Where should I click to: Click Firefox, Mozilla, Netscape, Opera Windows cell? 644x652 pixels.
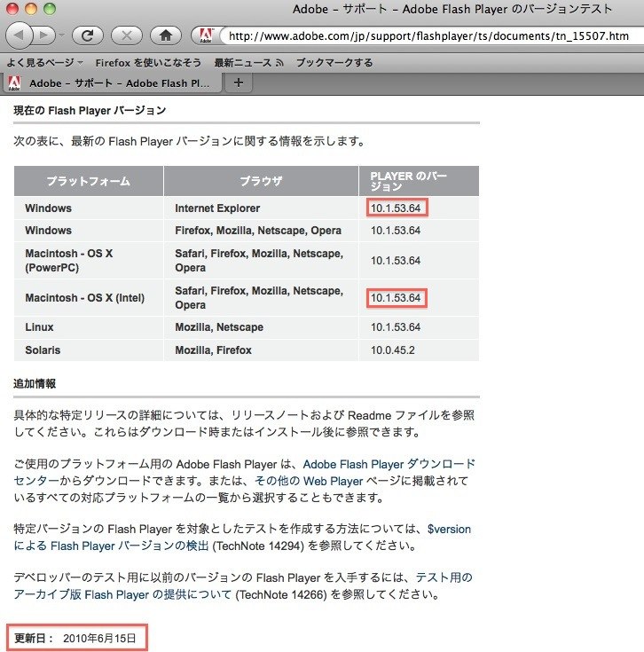[261, 231]
